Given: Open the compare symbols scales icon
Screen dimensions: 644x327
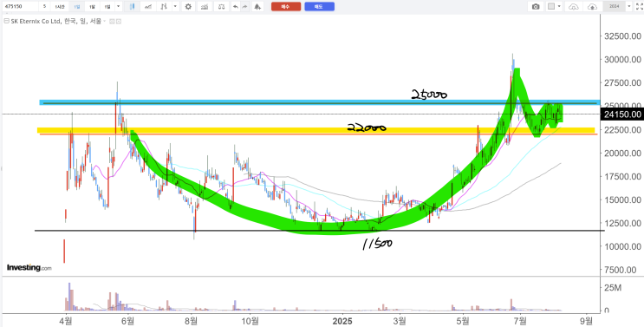Looking at the screenshot, I should [x=221, y=7].
